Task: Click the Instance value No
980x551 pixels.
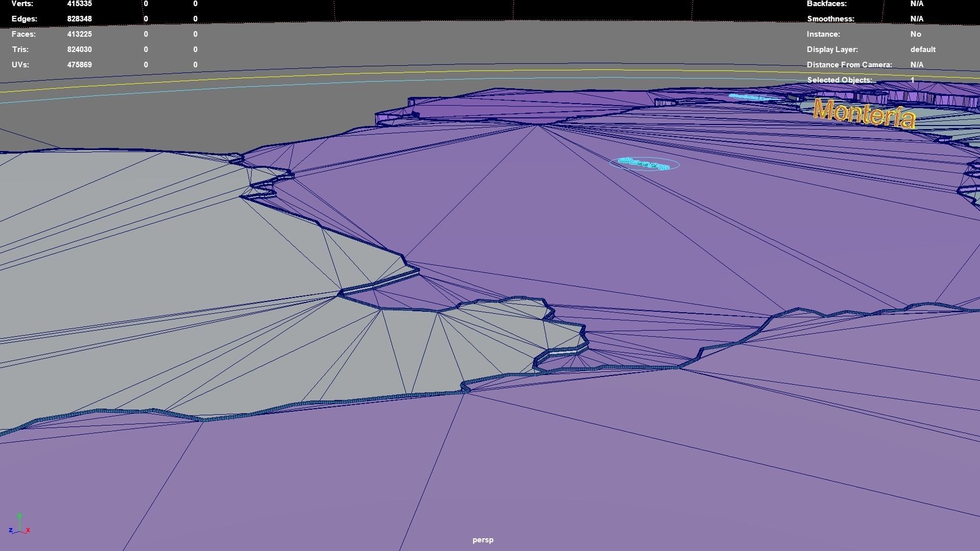Action: pos(915,34)
